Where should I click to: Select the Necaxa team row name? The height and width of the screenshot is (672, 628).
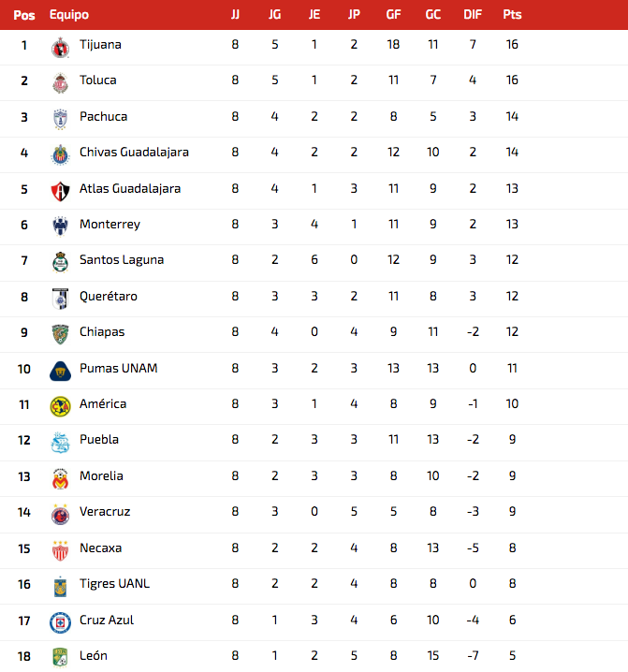coord(101,548)
